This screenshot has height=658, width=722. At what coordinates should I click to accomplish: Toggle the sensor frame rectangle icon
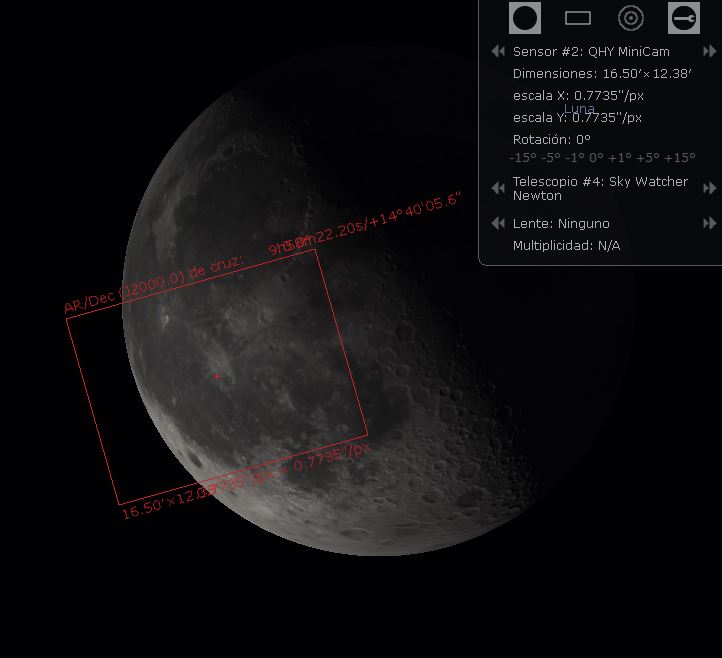578,18
